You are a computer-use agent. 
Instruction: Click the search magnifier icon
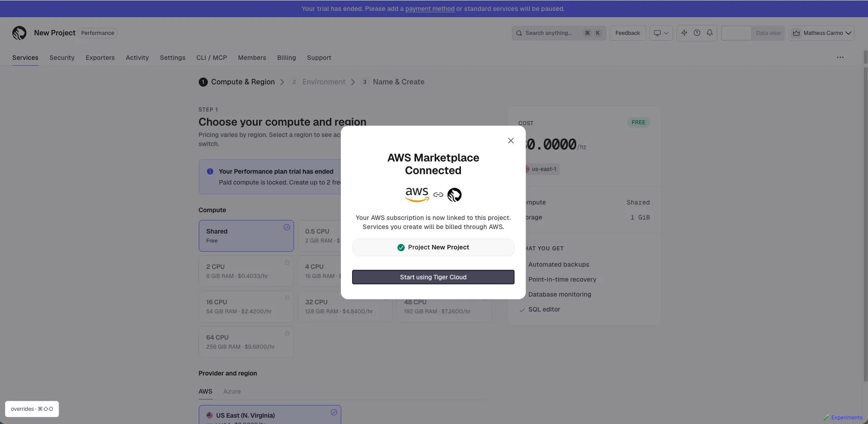519,33
